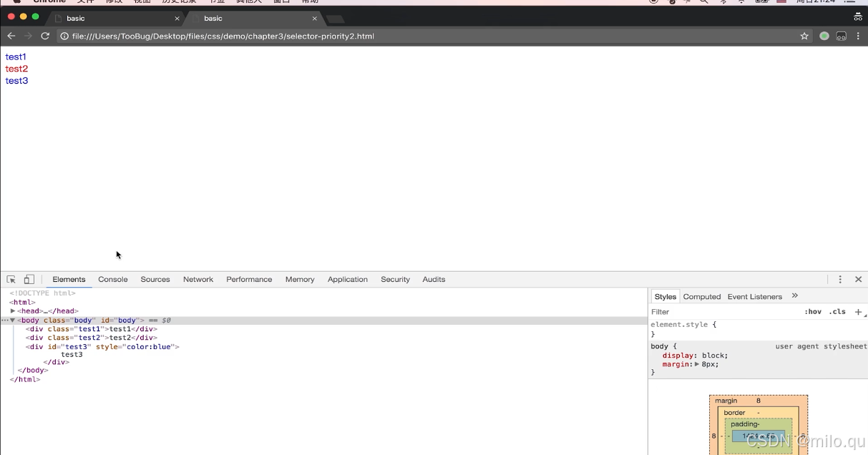
Task: Click the ellipsis beside the body row
Action: 4,321
